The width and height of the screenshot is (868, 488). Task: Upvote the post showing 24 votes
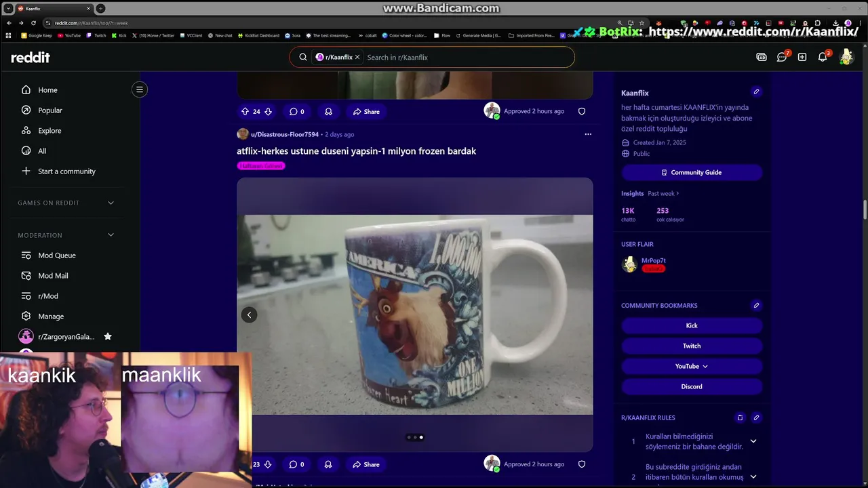click(x=245, y=112)
